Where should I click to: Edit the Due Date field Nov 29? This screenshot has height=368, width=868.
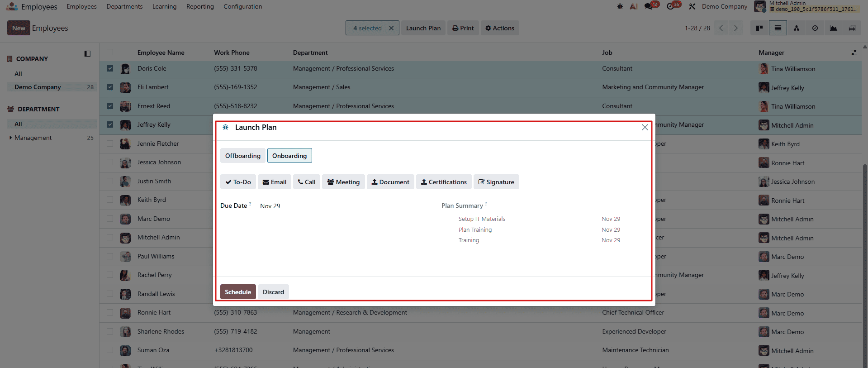270,206
